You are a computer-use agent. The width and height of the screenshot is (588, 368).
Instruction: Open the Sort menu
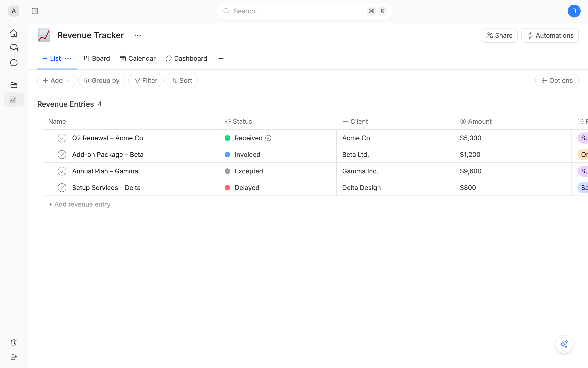click(182, 80)
